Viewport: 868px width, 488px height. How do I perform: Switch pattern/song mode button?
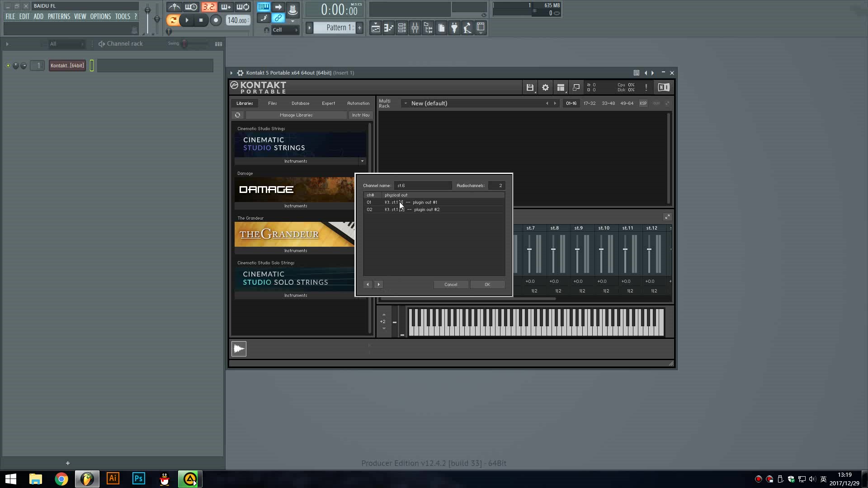click(173, 20)
